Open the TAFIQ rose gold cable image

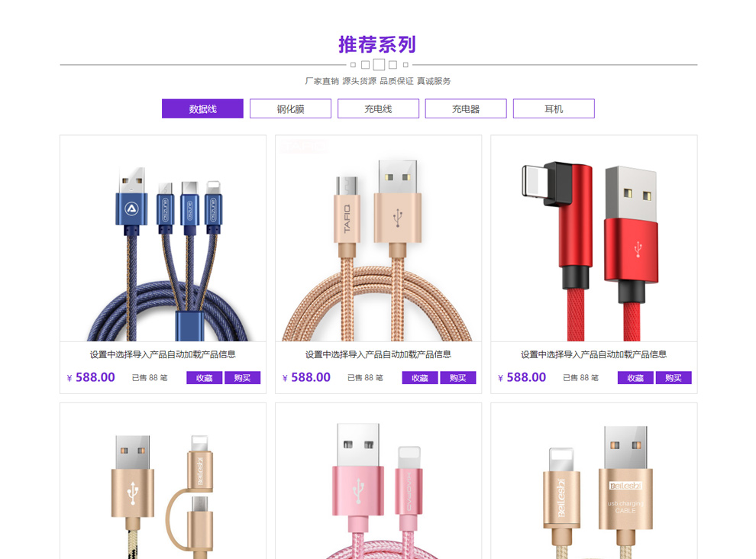point(379,238)
